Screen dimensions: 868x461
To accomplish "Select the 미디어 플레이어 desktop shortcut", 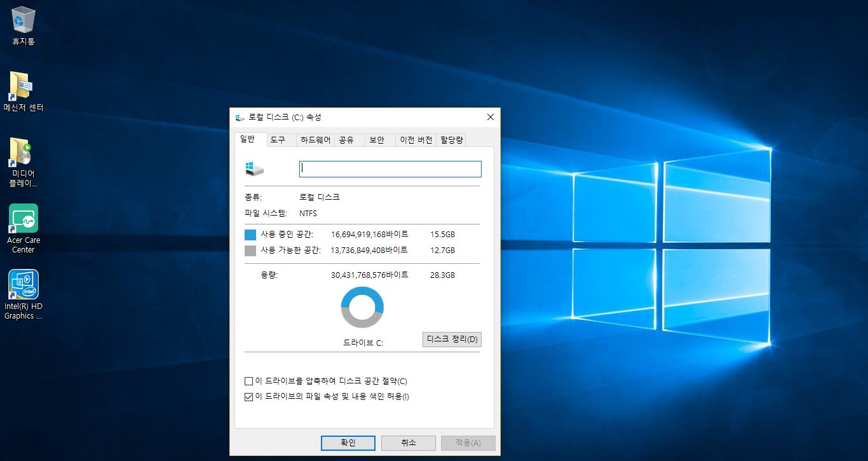I will 24,163.
